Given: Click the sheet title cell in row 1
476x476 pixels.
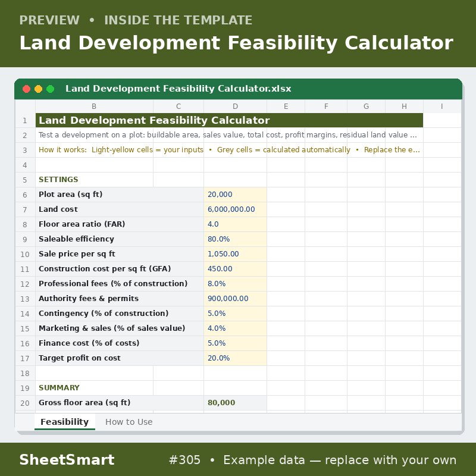Looking at the screenshot, I should click(x=229, y=120).
